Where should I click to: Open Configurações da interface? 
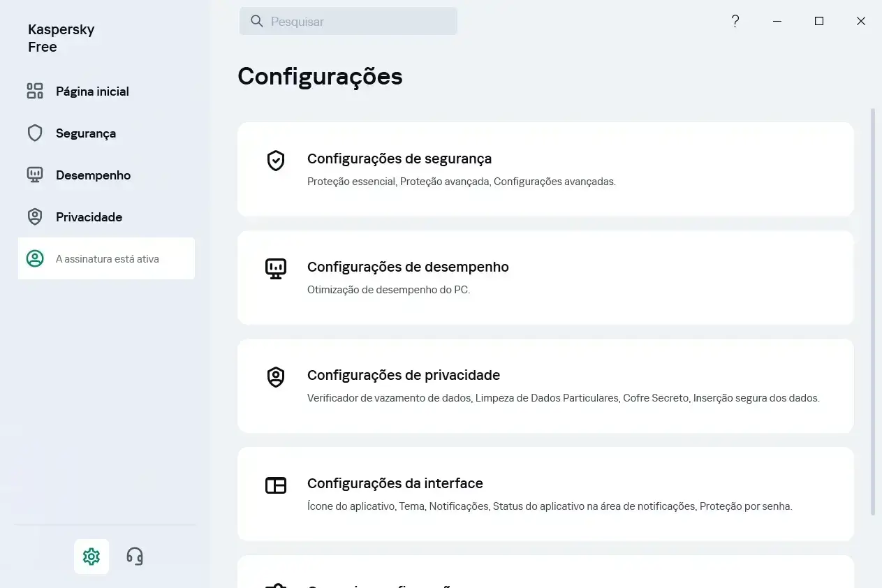pyautogui.click(x=545, y=494)
